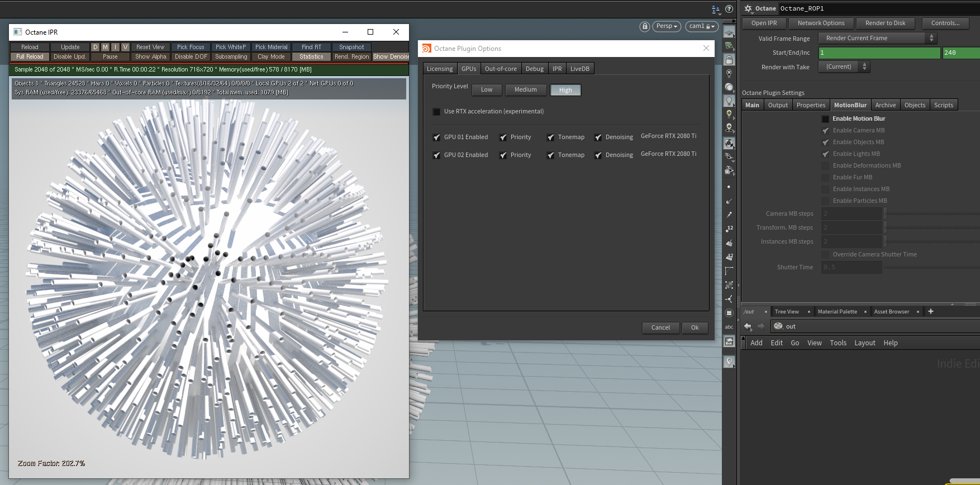The image size is (980, 485).
Task: Click Full Reload in Octane IPR
Action: tap(30, 57)
